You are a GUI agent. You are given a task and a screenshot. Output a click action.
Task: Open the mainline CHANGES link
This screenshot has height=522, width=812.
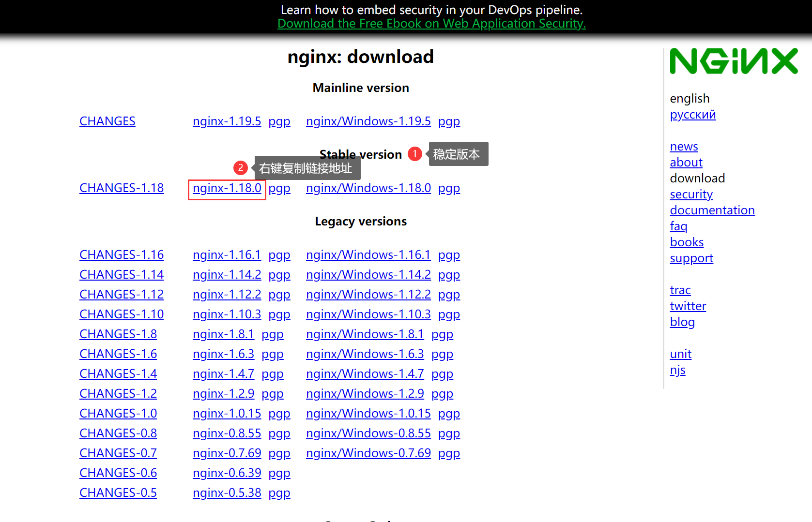107,121
